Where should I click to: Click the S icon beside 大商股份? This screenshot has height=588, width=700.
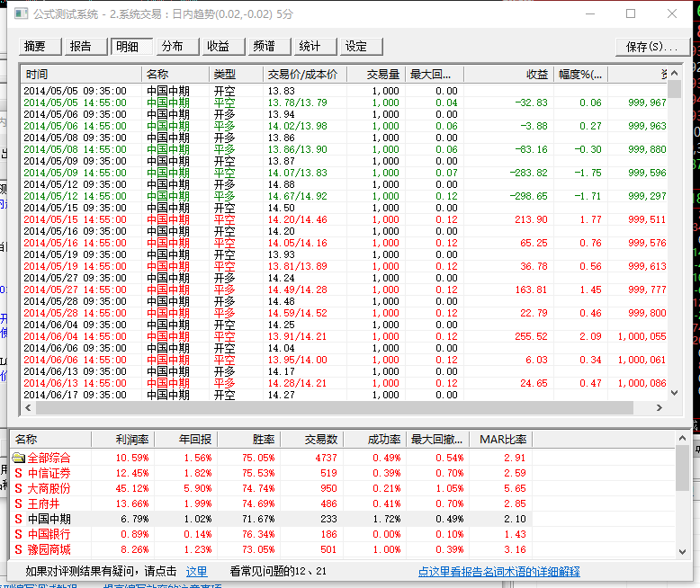point(18,489)
